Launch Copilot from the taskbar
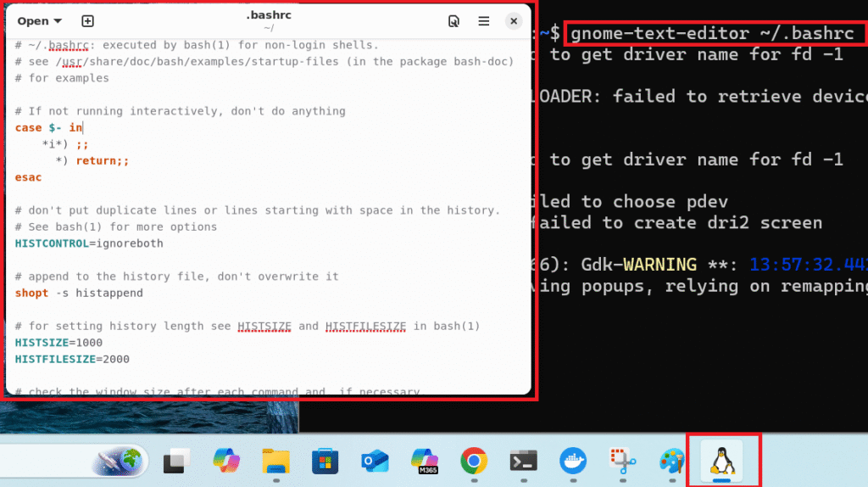This screenshot has height=487, width=868. point(225,461)
